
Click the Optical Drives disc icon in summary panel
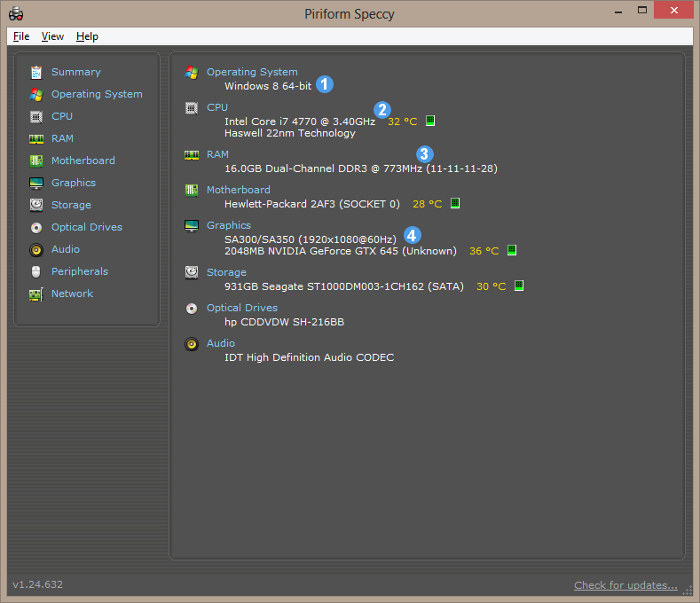192,309
